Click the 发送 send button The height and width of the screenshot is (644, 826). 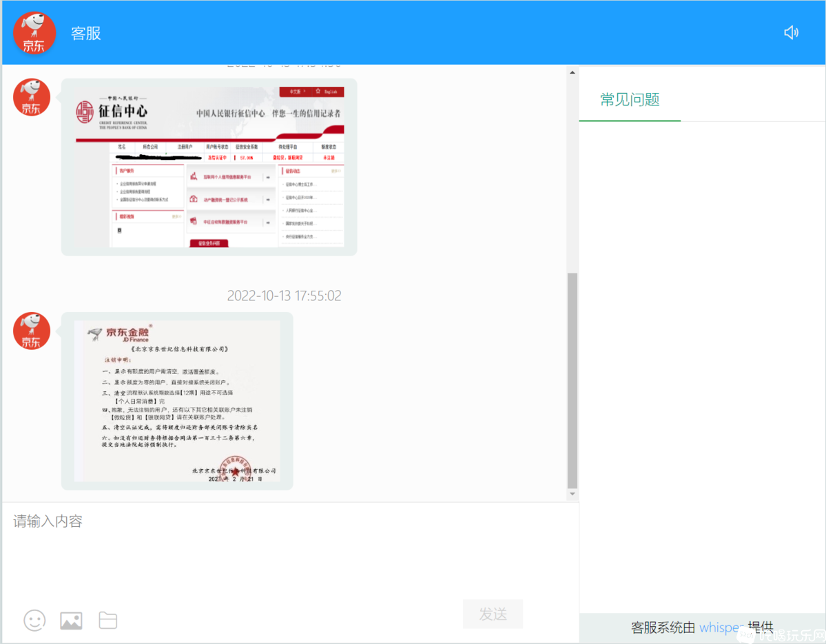(x=493, y=614)
